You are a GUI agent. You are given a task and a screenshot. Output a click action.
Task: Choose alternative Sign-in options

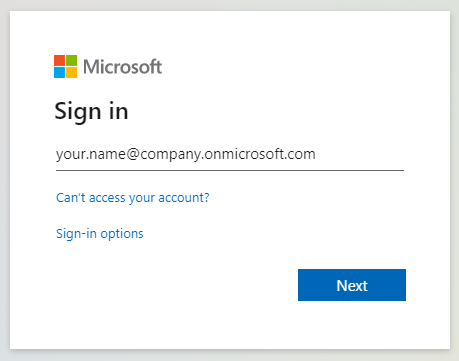[x=100, y=234]
